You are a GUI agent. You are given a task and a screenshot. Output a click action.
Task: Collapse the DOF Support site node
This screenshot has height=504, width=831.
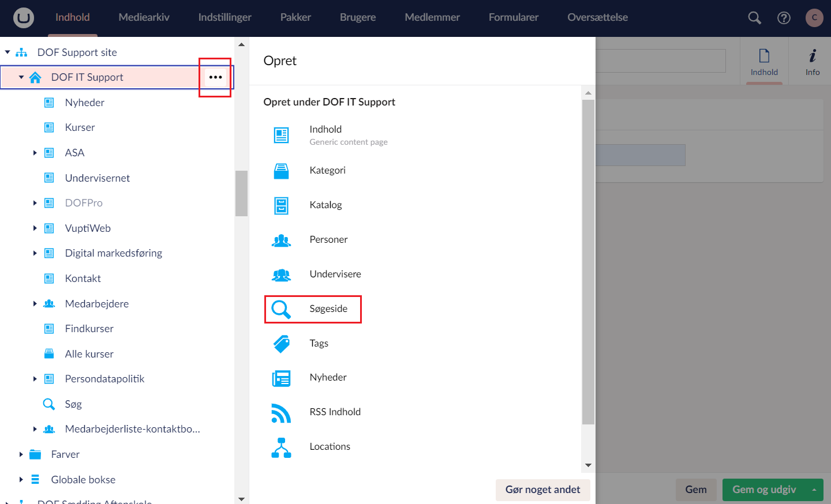click(x=8, y=52)
